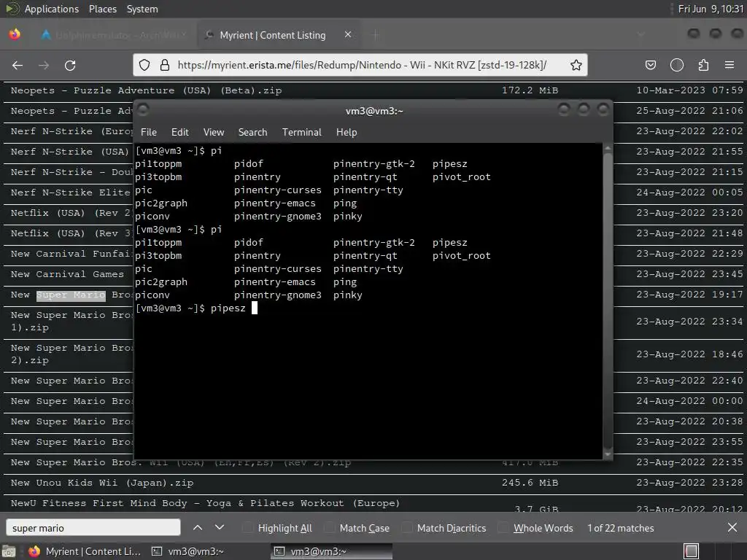This screenshot has height=560, width=747.
Task: Close the Myrient Content Listing tab
Action: click(x=348, y=34)
